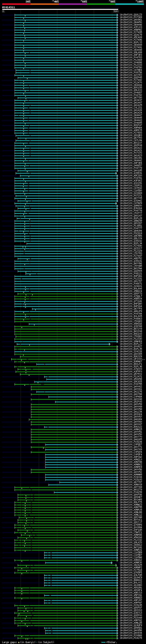Select hit label UniRef100_Q677D0
Image resolution: width=146 pixels, height=644 pixels.
point(131,98)
